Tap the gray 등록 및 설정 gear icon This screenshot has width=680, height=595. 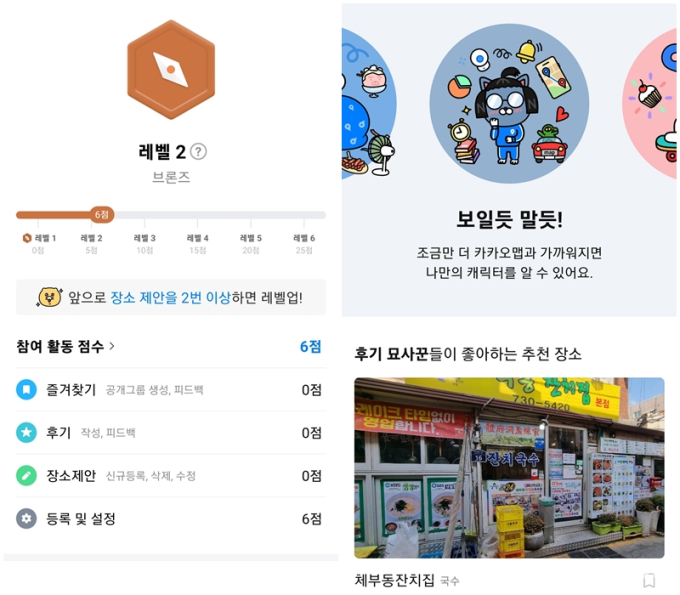[x=26, y=518]
